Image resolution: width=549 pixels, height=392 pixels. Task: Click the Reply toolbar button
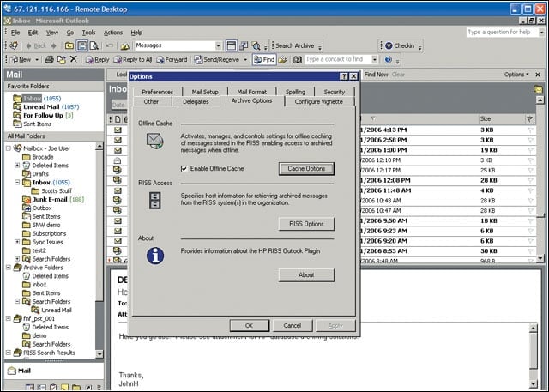coord(97,60)
